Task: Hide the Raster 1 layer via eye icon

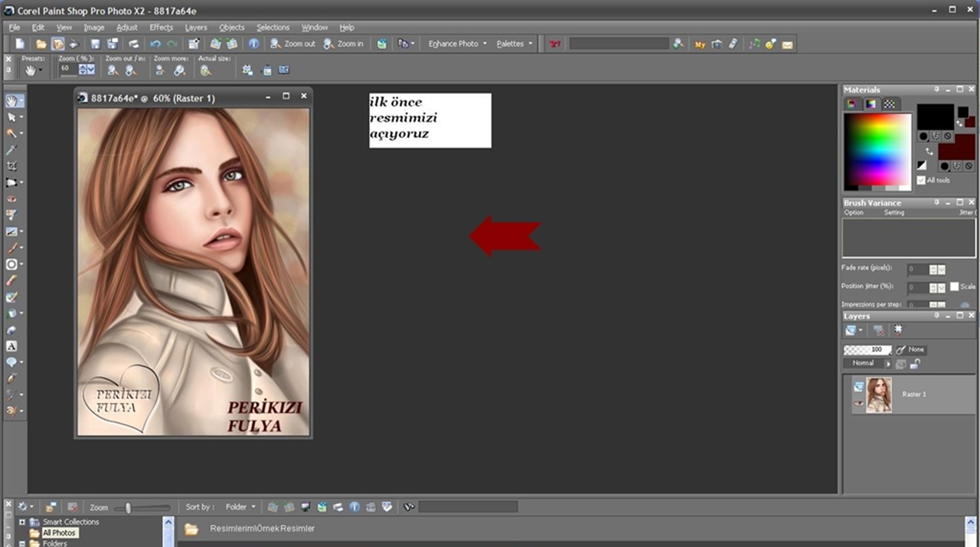Action: (x=858, y=402)
